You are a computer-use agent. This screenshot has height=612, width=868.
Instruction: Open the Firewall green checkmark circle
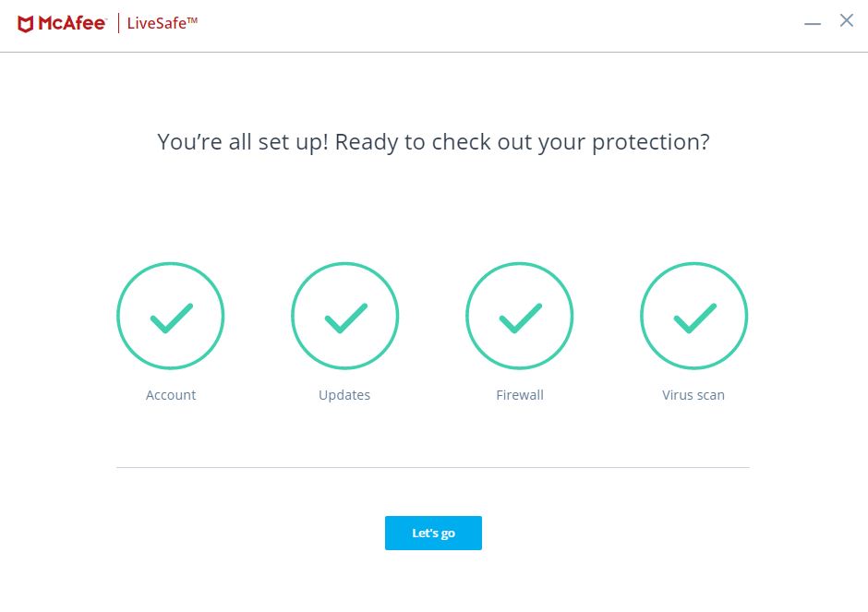click(519, 316)
